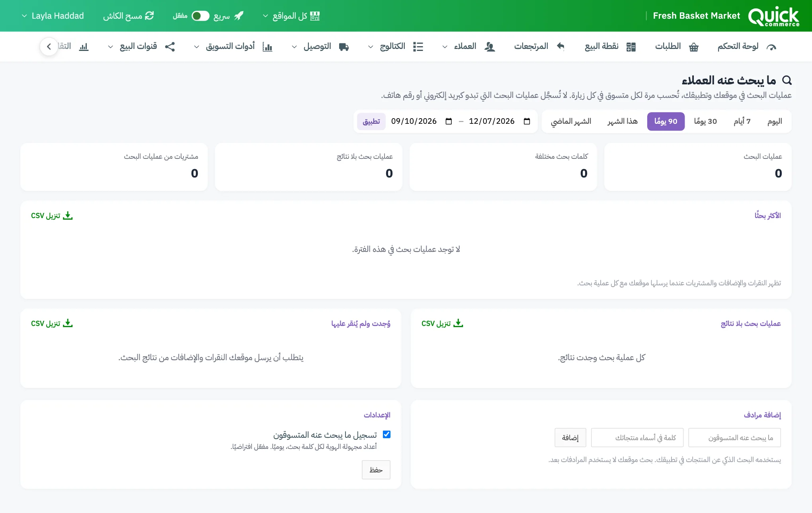Click the حفظ save settings button
Screen dimensions: 812x513
click(x=376, y=470)
